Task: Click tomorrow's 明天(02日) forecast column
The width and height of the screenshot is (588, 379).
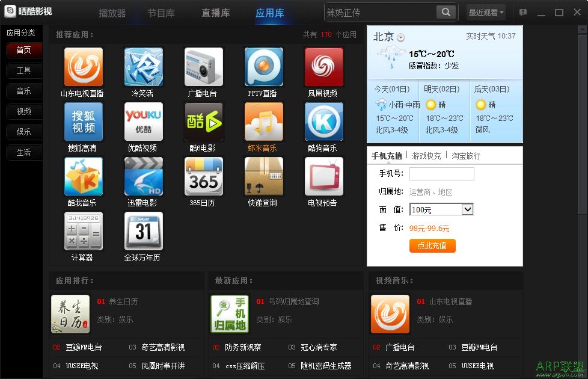Action: click(x=444, y=111)
